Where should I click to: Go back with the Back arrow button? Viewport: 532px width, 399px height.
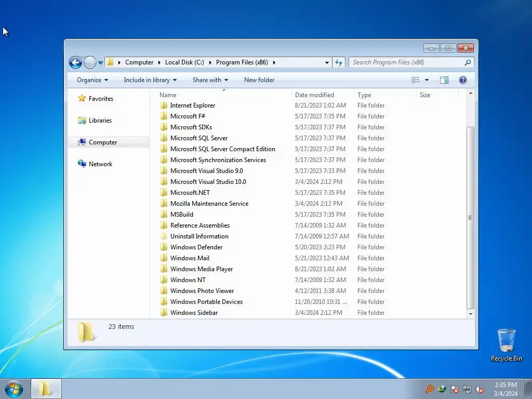point(75,62)
